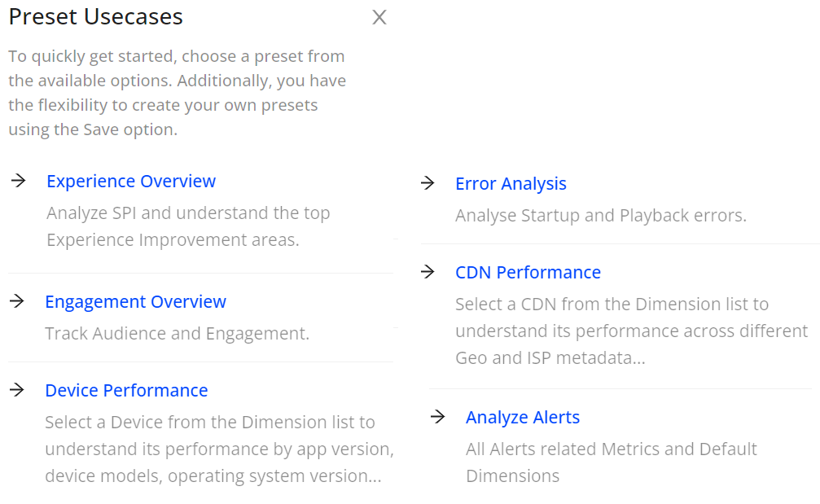The height and width of the screenshot is (504, 820).
Task: Click the arrow icon beside Device Performance
Action: click(17, 390)
